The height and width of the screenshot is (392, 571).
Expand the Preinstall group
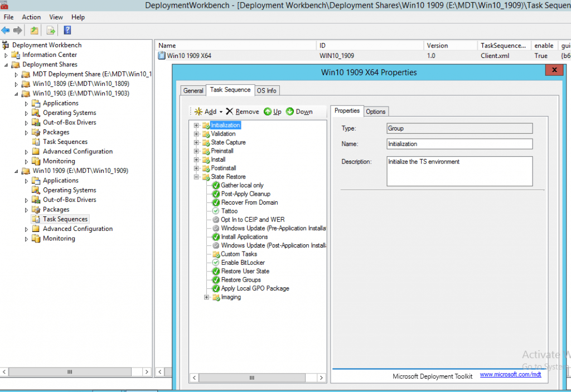(196, 151)
